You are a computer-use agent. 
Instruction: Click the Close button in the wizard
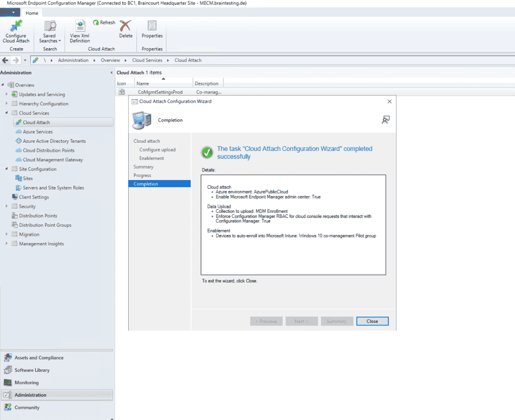tap(372, 321)
